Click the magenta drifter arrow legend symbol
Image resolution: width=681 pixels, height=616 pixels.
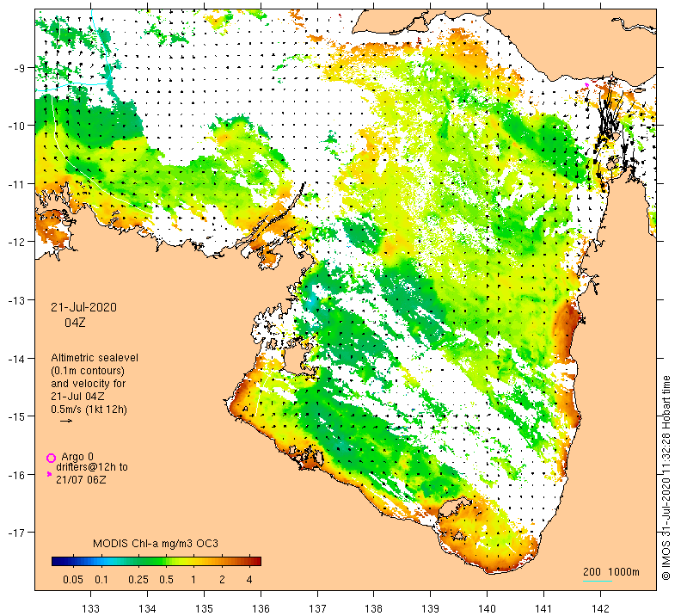coord(49,474)
